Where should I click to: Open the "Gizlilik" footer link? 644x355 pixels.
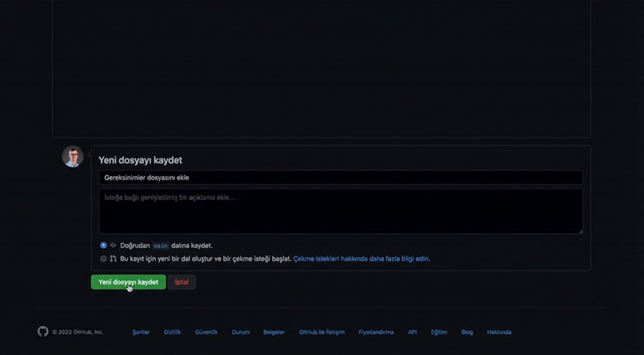tap(172, 332)
